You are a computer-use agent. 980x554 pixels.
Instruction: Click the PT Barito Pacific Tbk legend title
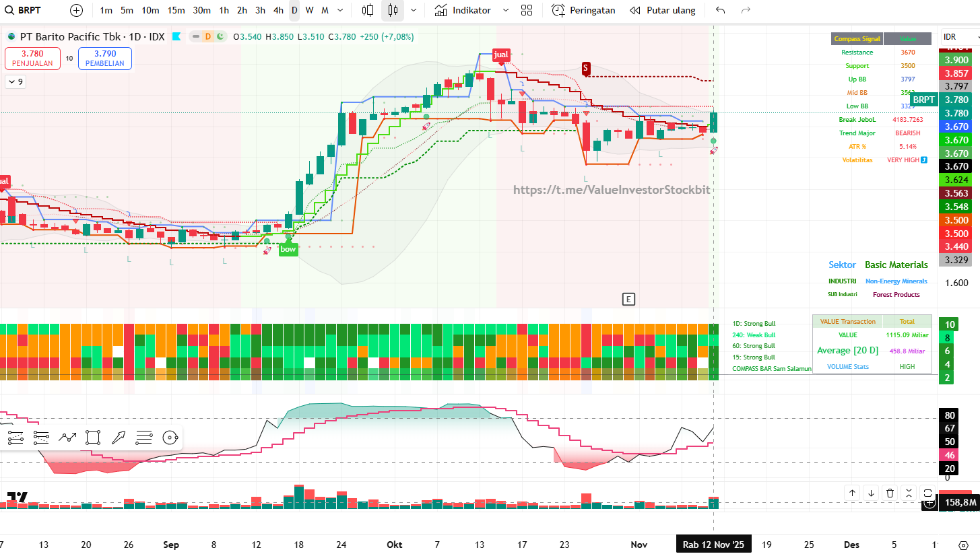pos(94,36)
